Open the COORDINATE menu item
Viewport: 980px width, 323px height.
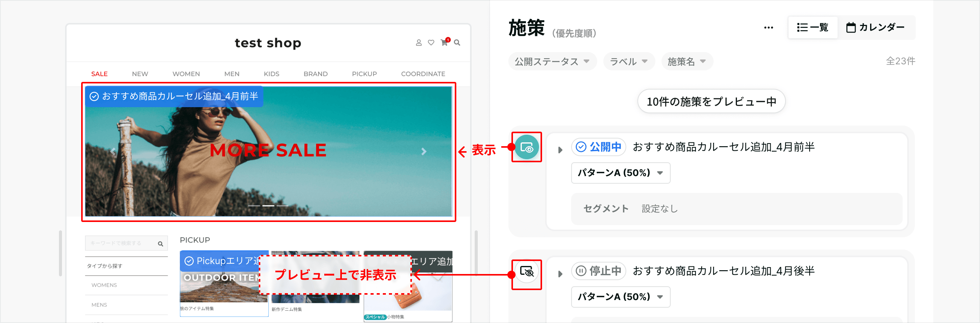[x=423, y=74]
